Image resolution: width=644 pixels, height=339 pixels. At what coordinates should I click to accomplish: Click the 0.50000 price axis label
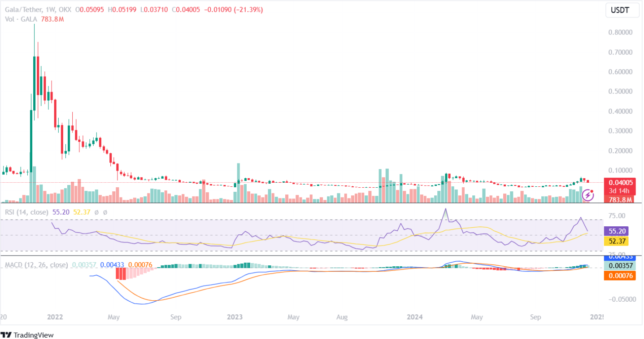[621, 92]
